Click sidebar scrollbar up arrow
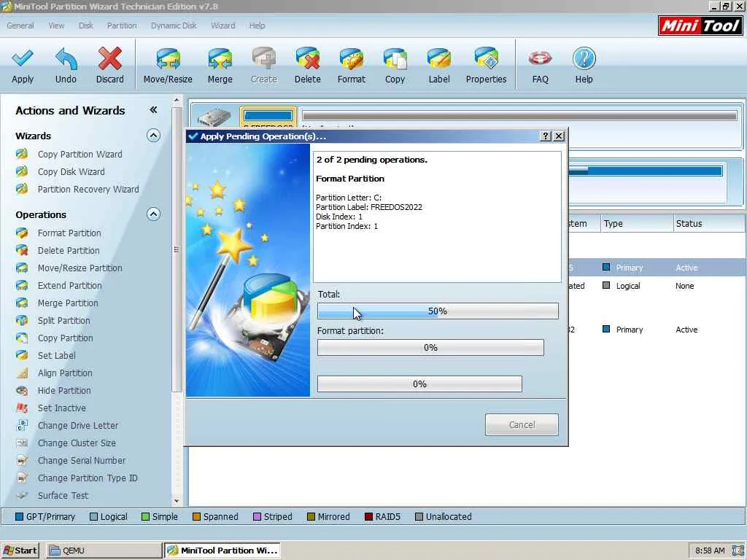Screen dimensions: 747x560 (x=177, y=100)
